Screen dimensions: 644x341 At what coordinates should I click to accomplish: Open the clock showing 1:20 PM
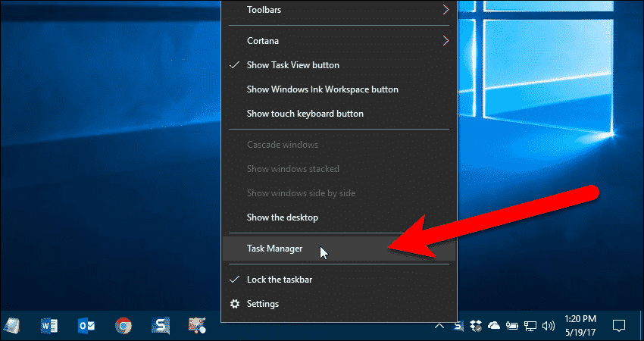click(580, 326)
